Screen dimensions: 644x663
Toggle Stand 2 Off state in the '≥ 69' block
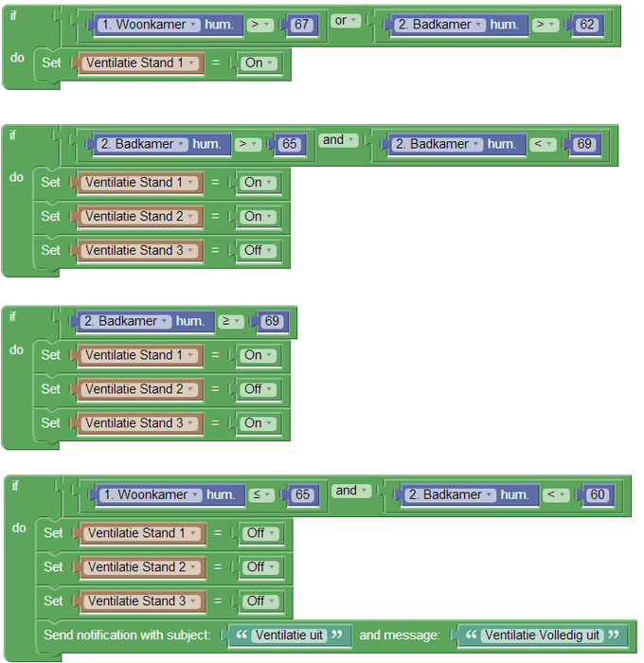(x=258, y=389)
